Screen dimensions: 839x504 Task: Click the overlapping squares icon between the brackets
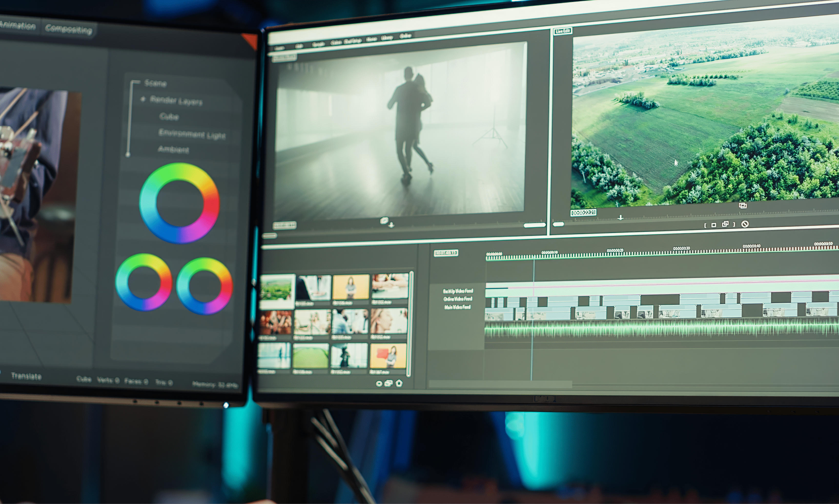(725, 224)
